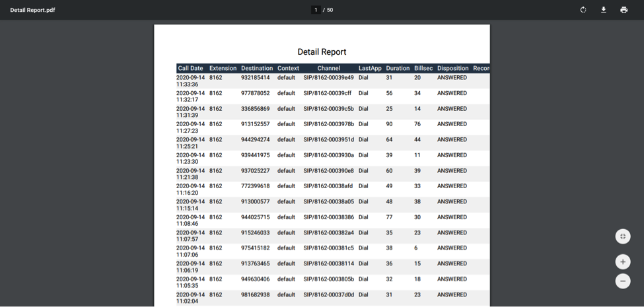Click channel SIP/8162-000381c5
This screenshot has height=307, width=644.
(328, 248)
